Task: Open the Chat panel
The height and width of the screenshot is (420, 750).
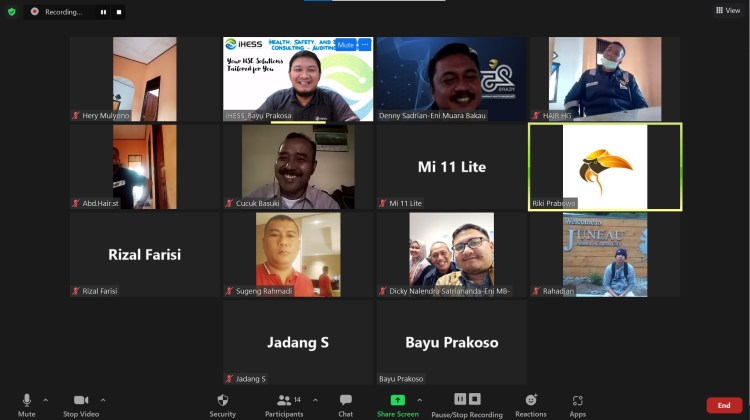Action: [x=345, y=404]
